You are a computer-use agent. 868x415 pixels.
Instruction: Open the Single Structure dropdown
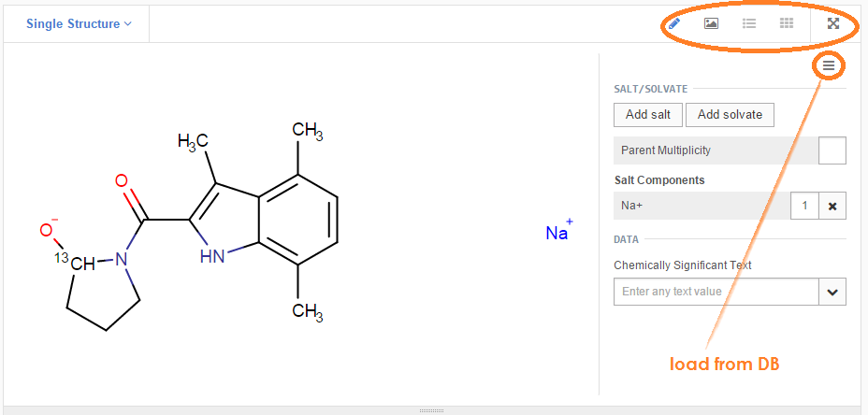tap(79, 24)
